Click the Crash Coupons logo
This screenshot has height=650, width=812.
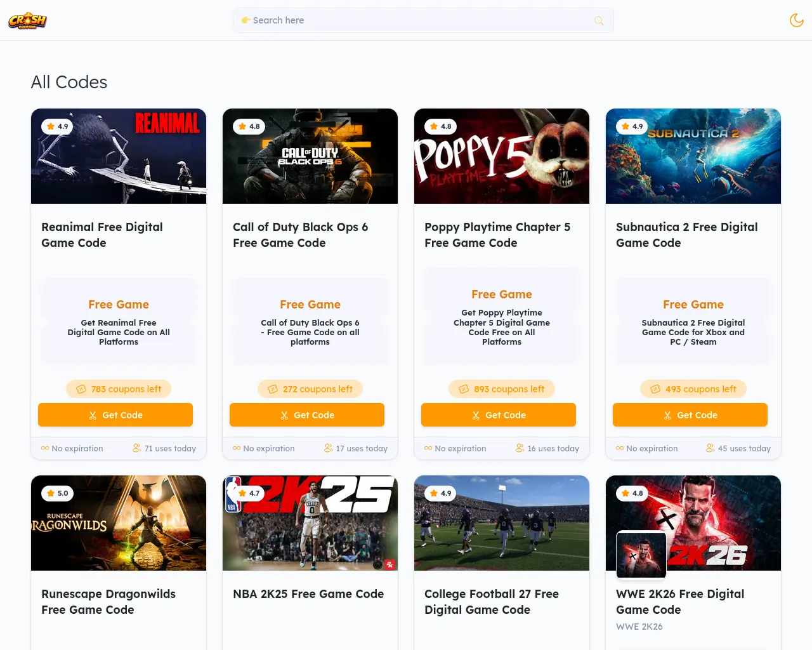(x=27, y=20)
